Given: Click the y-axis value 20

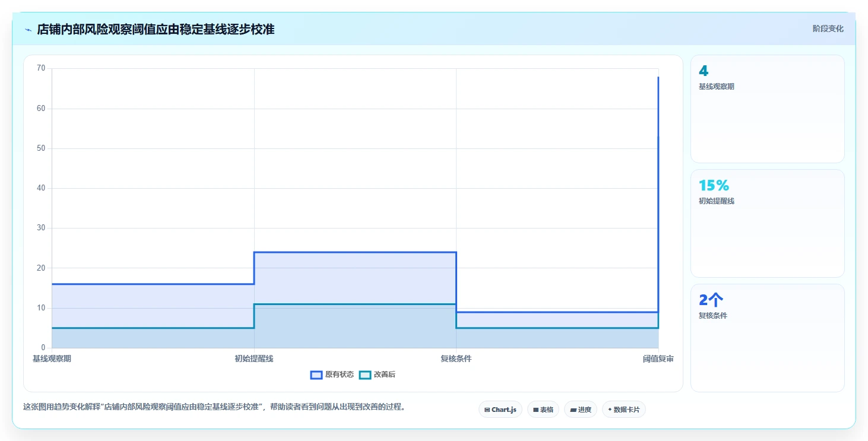Looking at the screenshot, I should coord(41,268).
